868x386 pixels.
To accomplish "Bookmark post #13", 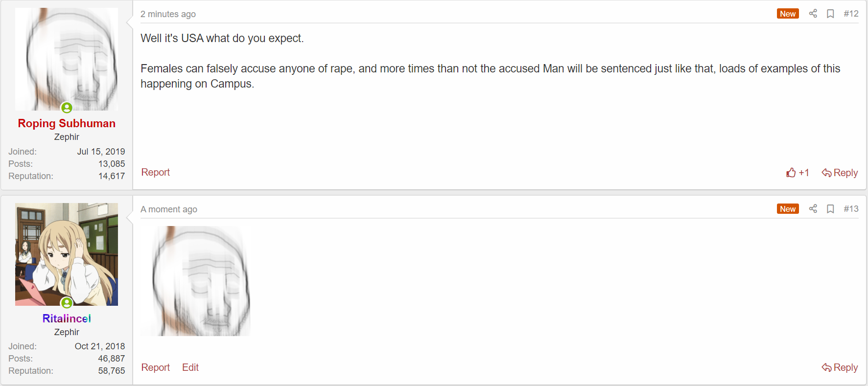I will (x=830, y=209).
